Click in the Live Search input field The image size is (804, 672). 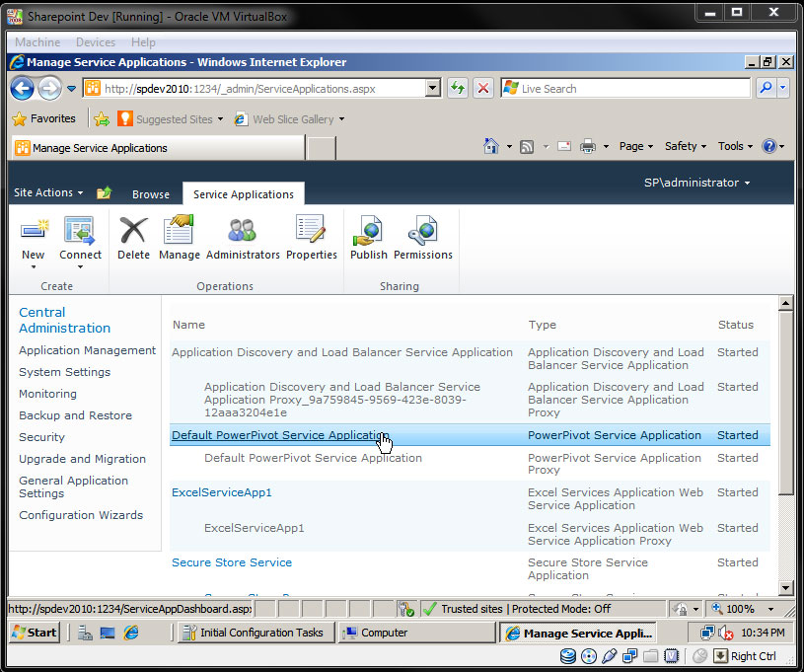625,88
